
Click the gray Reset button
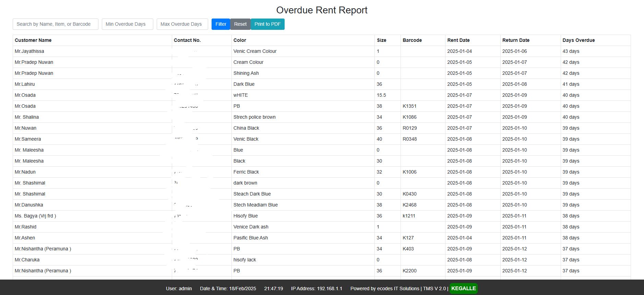[x=240, y=24]
